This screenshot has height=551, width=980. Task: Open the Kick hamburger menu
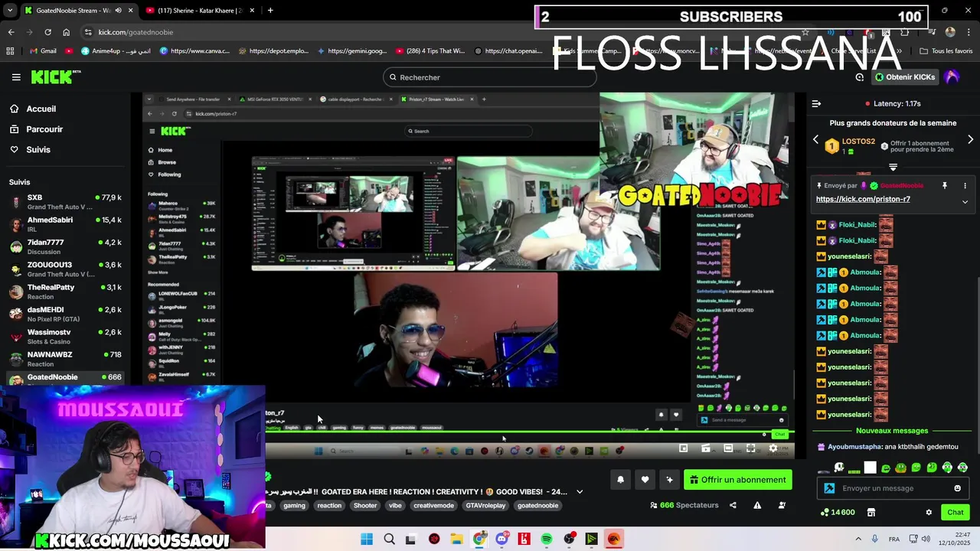[16, 77]
